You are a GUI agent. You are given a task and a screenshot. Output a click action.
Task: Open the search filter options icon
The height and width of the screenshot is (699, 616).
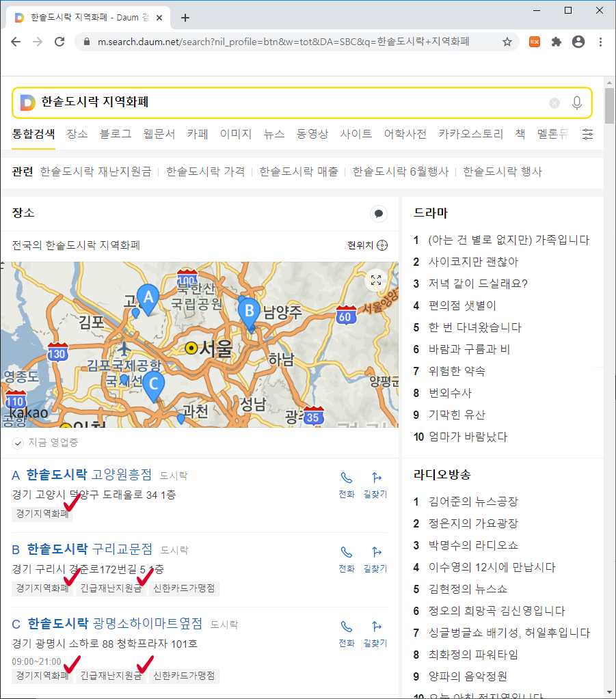click(x=587, y=134)
